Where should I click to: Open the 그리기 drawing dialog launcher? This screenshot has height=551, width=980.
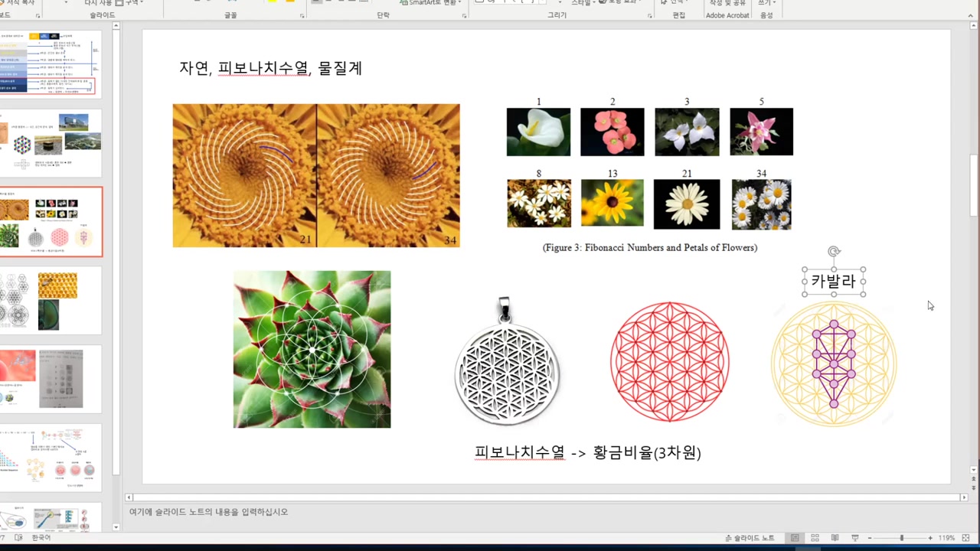650,15
